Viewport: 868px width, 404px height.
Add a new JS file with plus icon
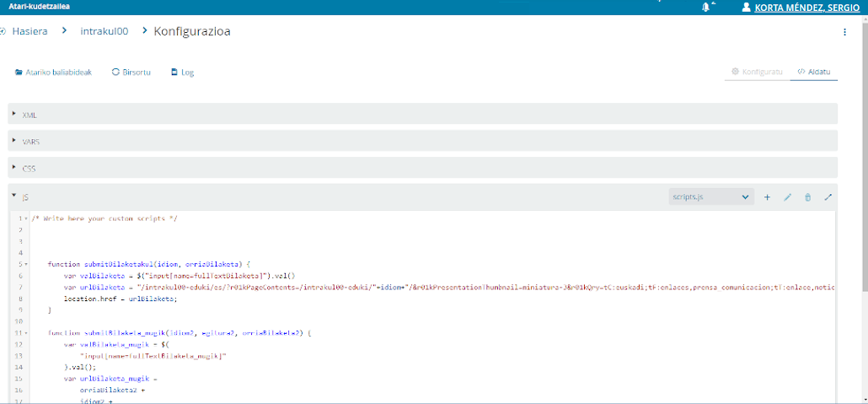pos(767,197)
